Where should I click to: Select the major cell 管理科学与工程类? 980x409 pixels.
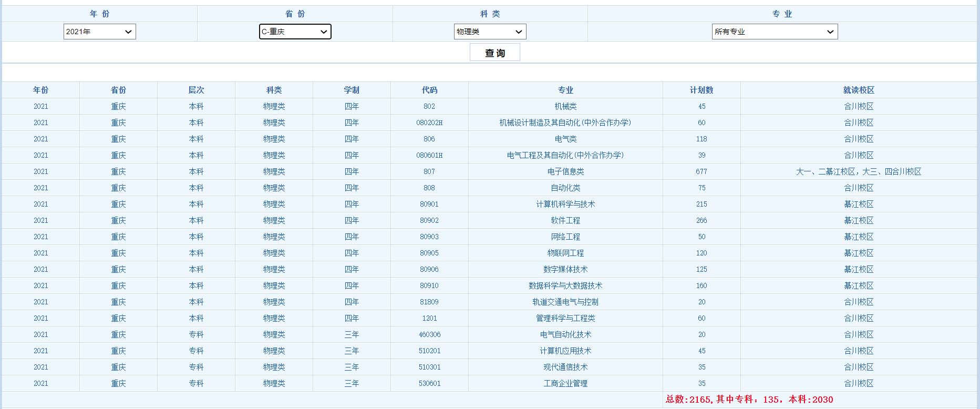tap(566, 318)
